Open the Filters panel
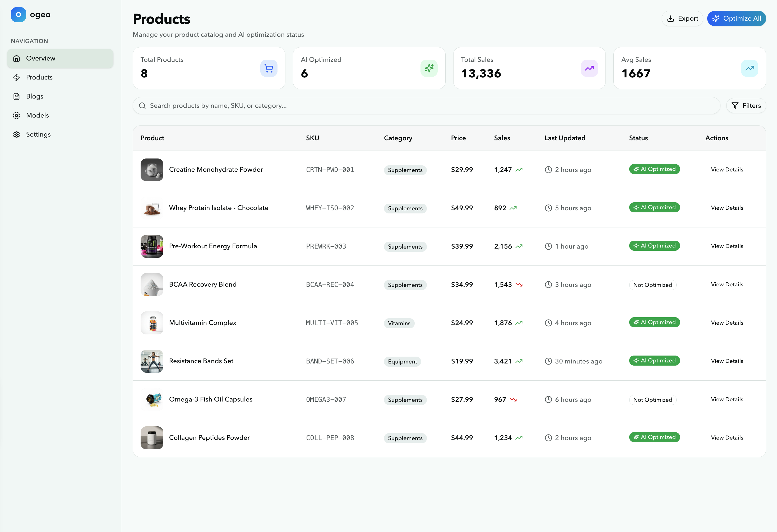The image size is (777, 532). 746,106
